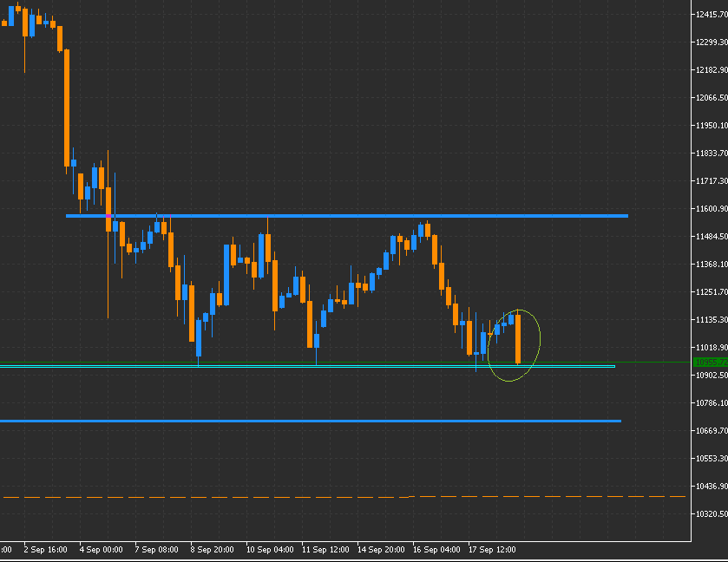The height and width of the screenshot is (562, 728).
Task: Click the 10786.10 price axis label
Action: (712, 402)
